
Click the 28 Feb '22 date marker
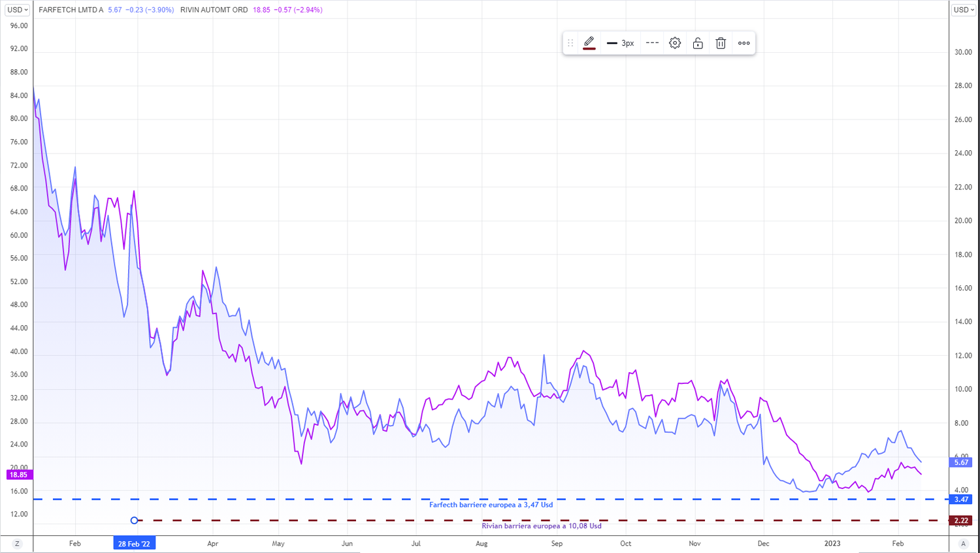134,543
